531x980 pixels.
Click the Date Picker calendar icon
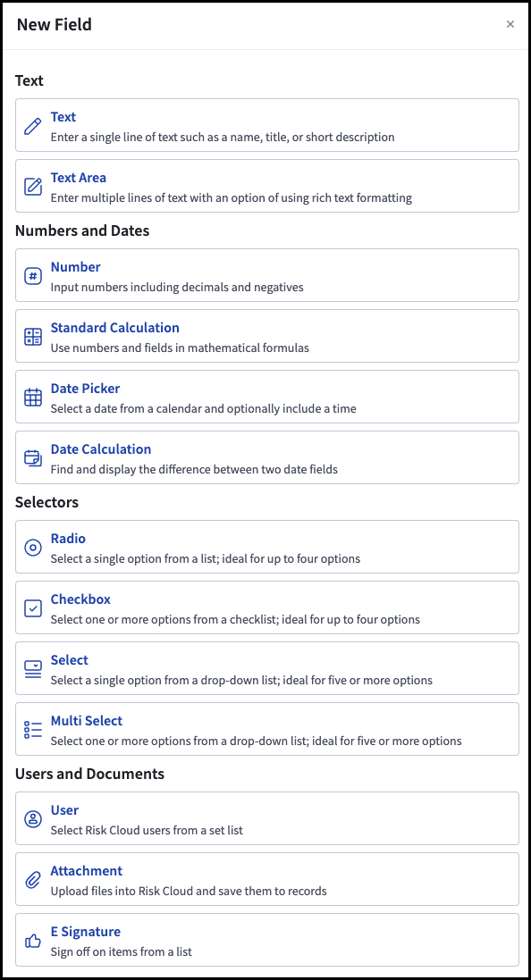coord(32,397)
